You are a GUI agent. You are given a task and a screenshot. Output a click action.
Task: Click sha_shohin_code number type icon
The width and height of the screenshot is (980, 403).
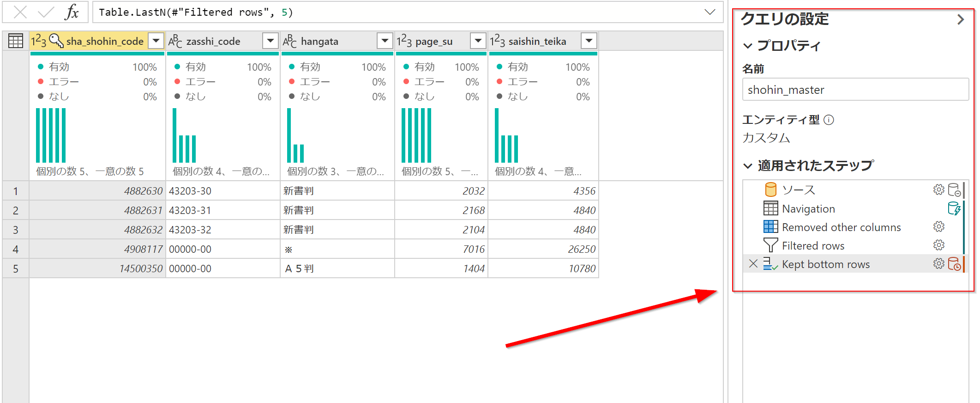click(39, 41)
